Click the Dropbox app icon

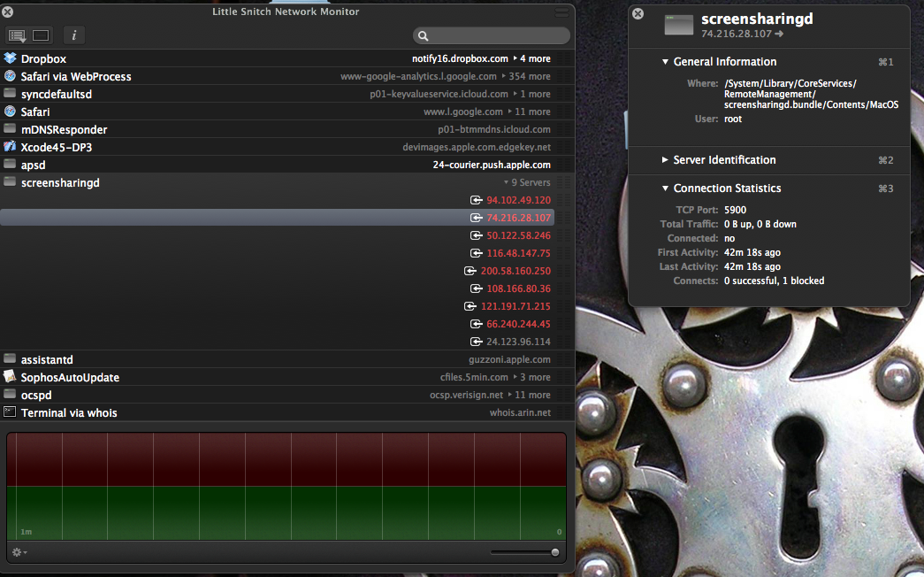click(10, 58)
